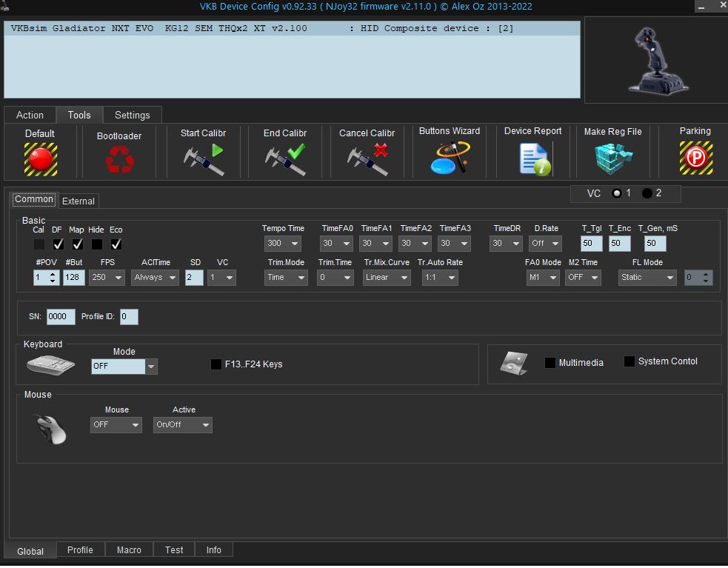
Task: Click the keyboard picture in Keyboard section
Action: pyautogui.click(x=50, y=364)
